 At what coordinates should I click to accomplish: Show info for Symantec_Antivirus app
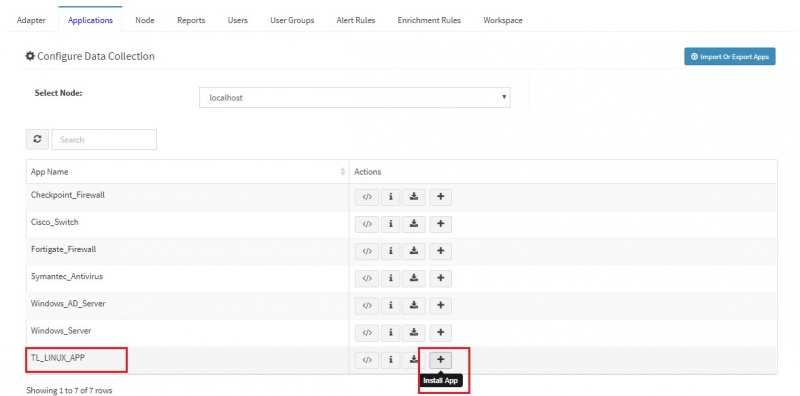(x=391, y=279)
